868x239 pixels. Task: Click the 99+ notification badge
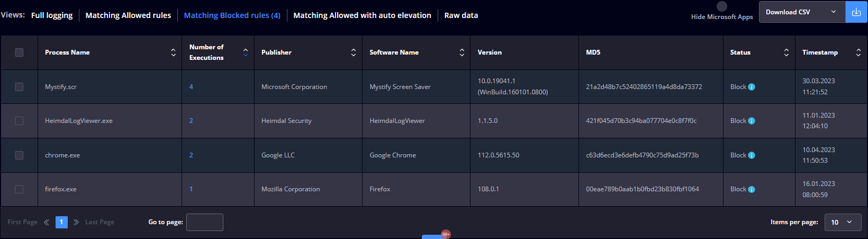446,234
